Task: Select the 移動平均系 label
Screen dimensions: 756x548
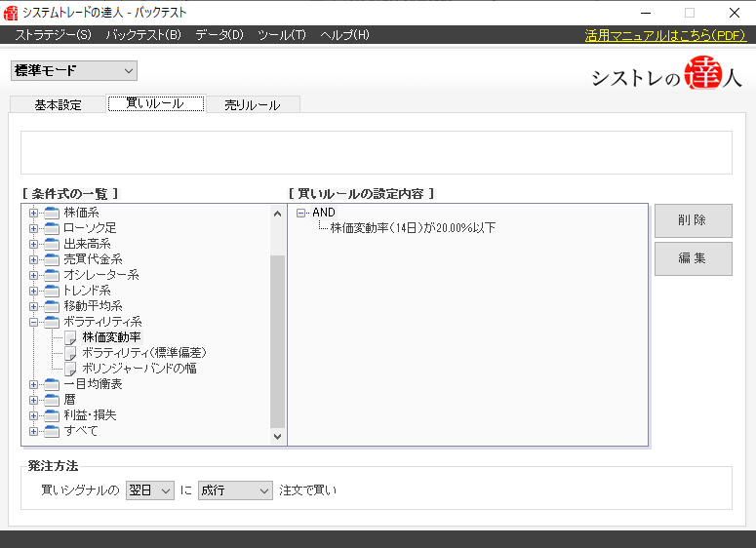Action: (x=93, y=306)
